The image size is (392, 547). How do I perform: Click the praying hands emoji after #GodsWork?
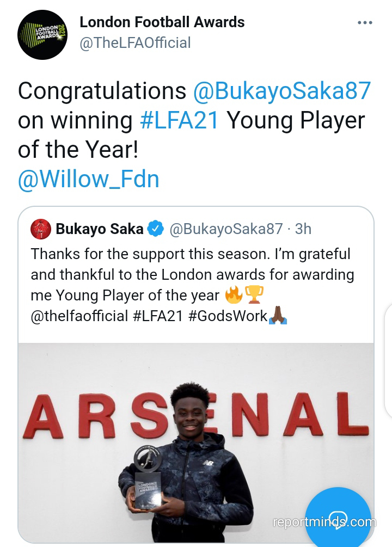coord(278,315)
